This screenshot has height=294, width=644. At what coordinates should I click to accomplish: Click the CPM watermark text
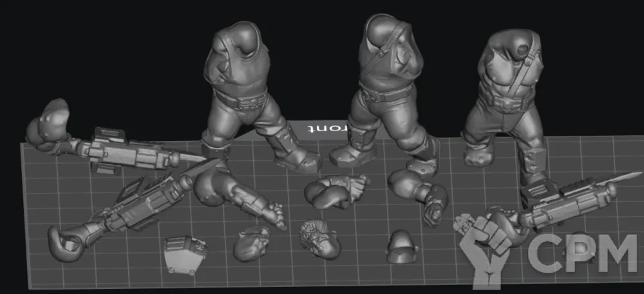click(x=583, y=254)
